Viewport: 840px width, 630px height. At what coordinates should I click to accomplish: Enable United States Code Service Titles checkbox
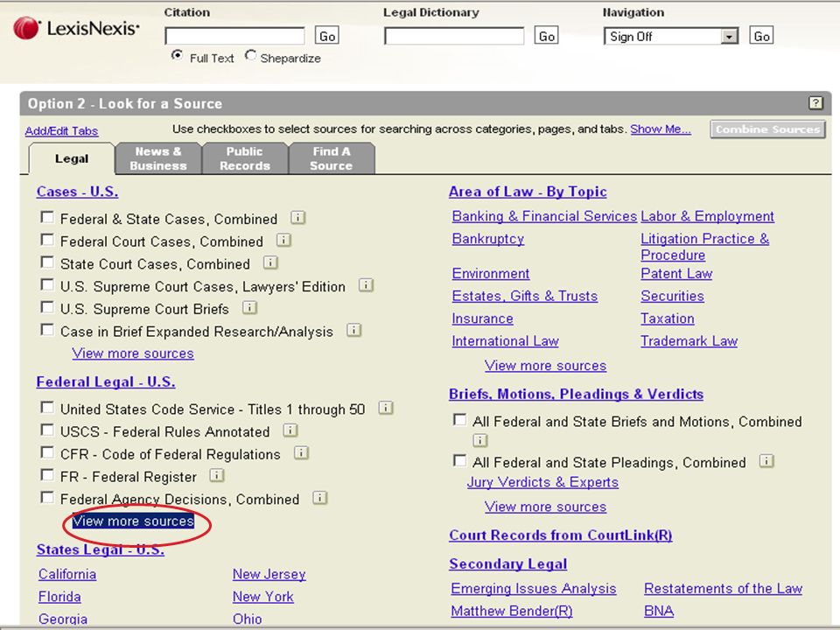pos(47,408)
